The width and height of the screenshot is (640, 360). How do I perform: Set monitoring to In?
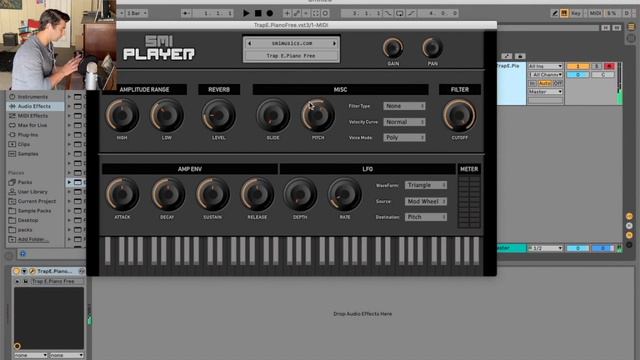point(532,83)
